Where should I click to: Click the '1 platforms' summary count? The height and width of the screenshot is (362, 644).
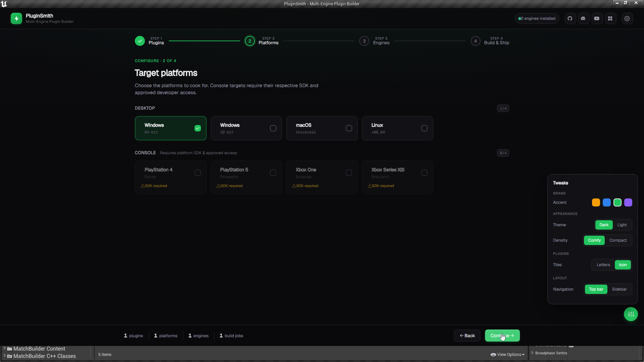tap(166, 336)
